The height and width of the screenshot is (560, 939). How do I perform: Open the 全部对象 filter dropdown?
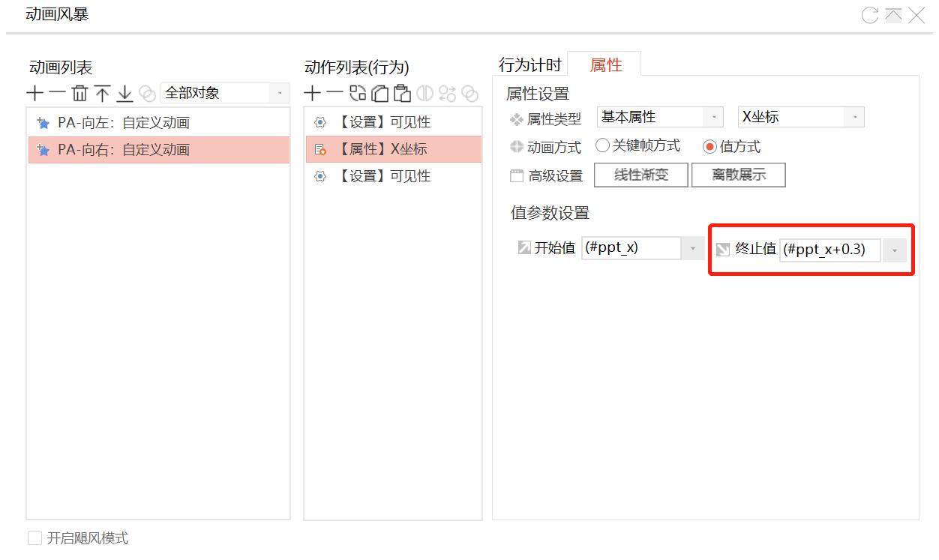coord(279,93)
